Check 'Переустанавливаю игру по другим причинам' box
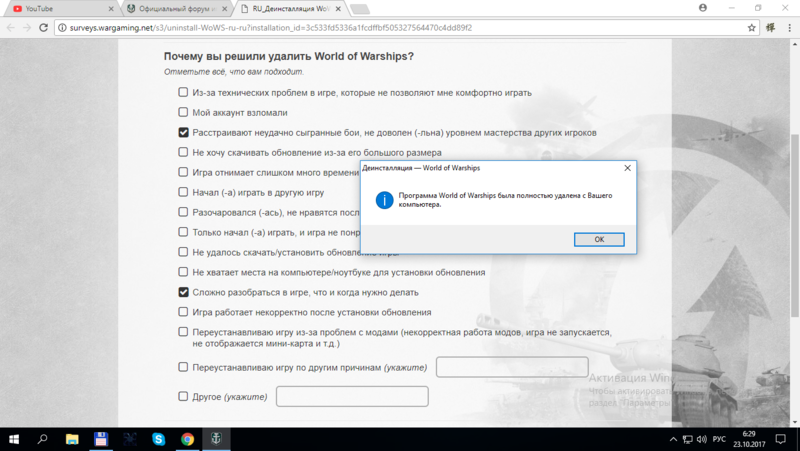The image size is (800, 451). (x=183, y=367)
